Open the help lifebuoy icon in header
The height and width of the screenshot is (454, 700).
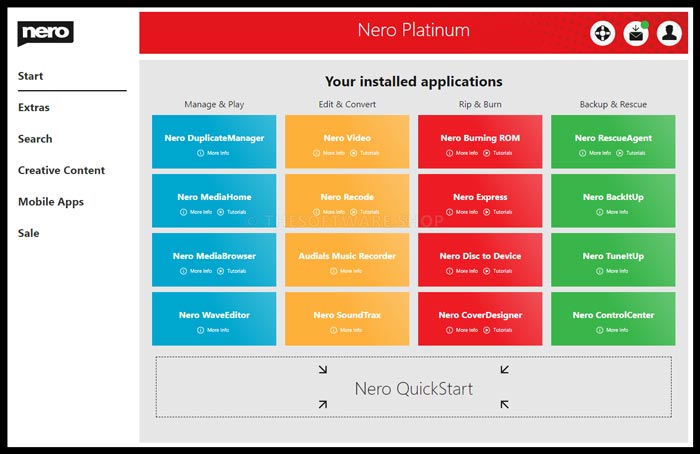(x=602, y=33)
